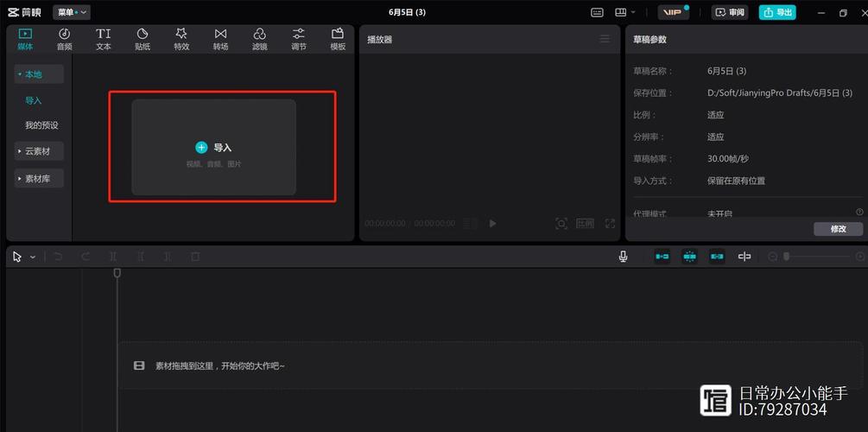Open the layout switcher icon
868x432 pixels.
click(620, 12)
